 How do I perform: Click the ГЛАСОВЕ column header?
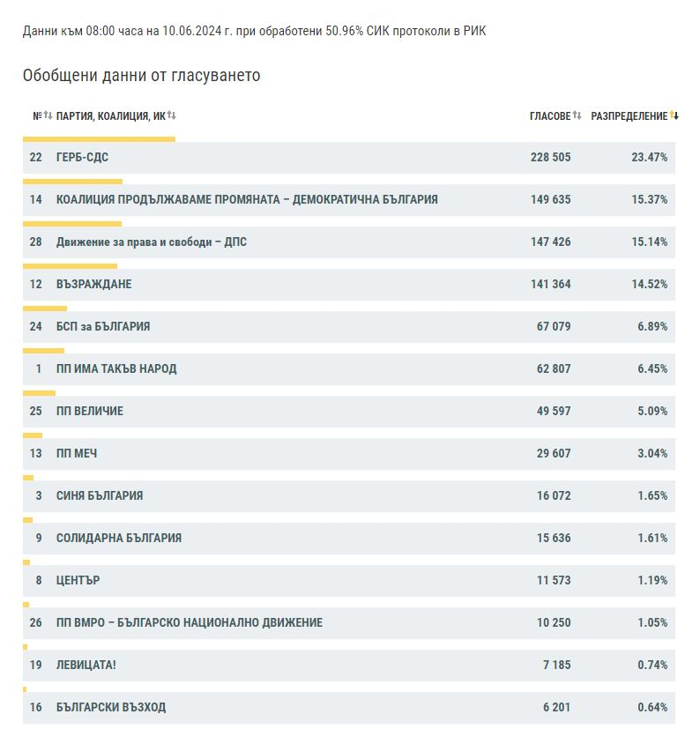coord(550,116)
